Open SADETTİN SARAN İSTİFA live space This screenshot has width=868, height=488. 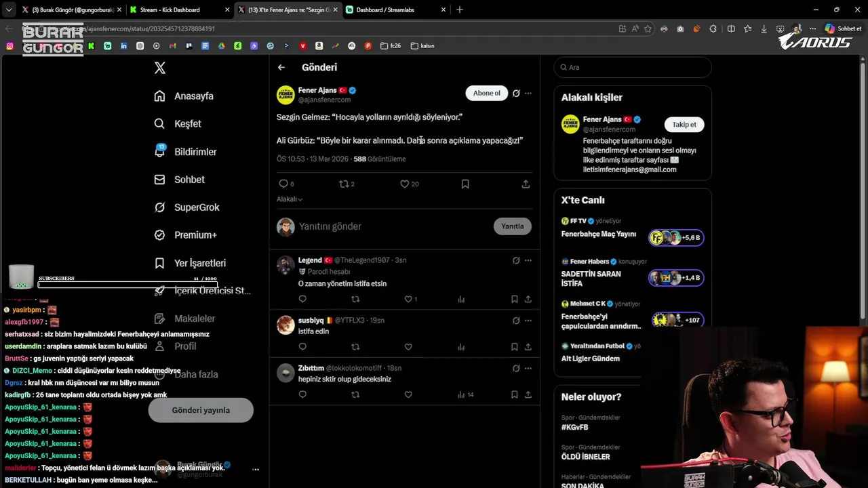pyautogui.click(x=632, y=272)
